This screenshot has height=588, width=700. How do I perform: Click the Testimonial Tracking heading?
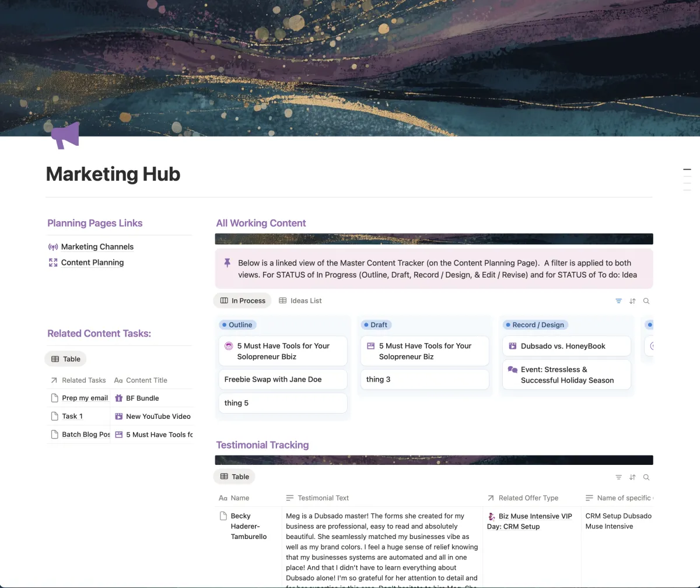[x=262, y=444]
